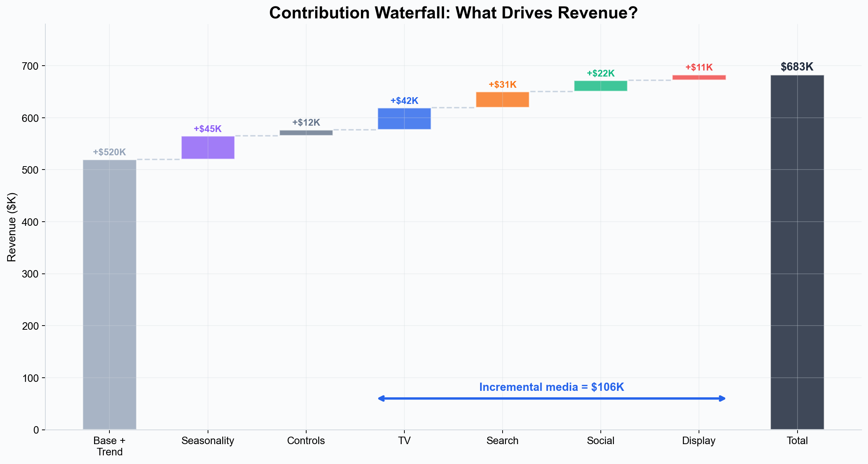868x464 pixels.
Task: Click the '+$45K' value label
Action: pyautogui.click(x=208, y=129)
